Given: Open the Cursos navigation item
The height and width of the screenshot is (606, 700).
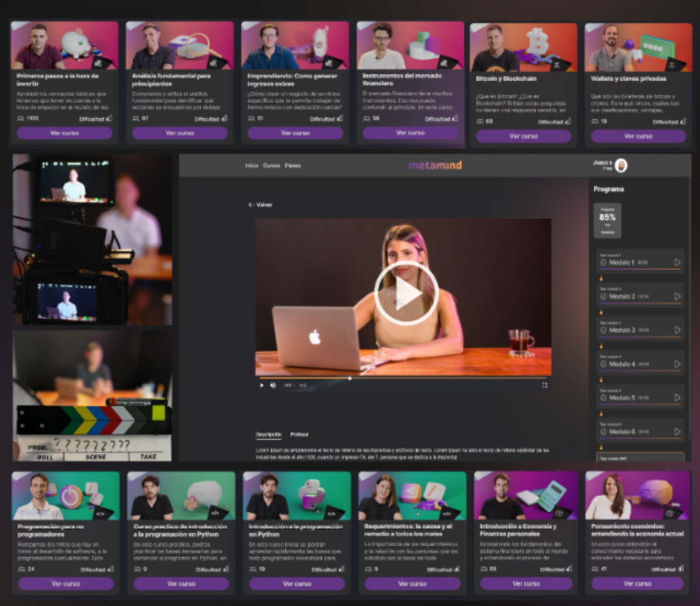Looking at the screenshot, I should pyautogui.click(x=271, y=166).
